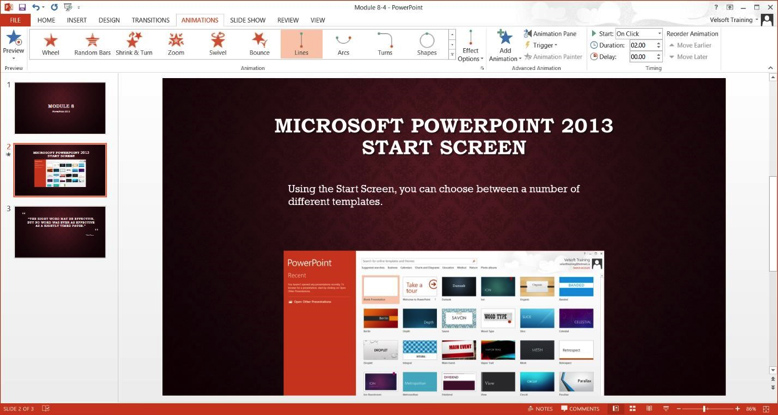Screen dimensions: 778x415
Task: Open Comments from the status bar
Action: 580,409
